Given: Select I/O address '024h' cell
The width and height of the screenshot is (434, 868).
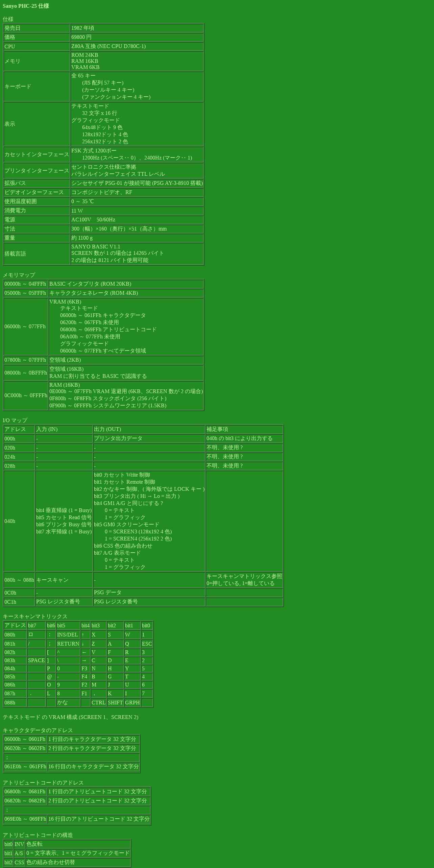Looking at the screenshot, I should pos(19,457).
